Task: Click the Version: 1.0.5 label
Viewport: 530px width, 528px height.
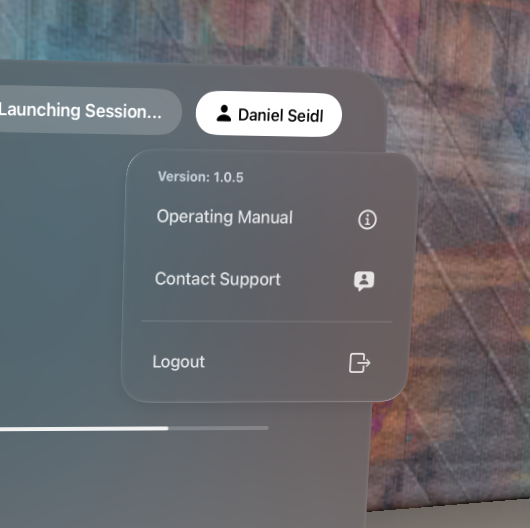Action: [x=200, y=177]
